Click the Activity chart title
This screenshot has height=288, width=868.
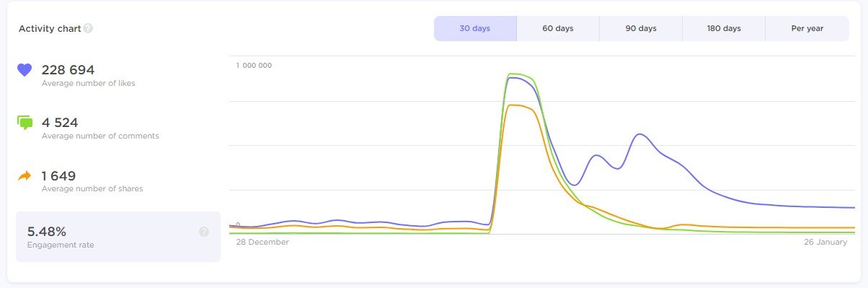tap(49, 29)
